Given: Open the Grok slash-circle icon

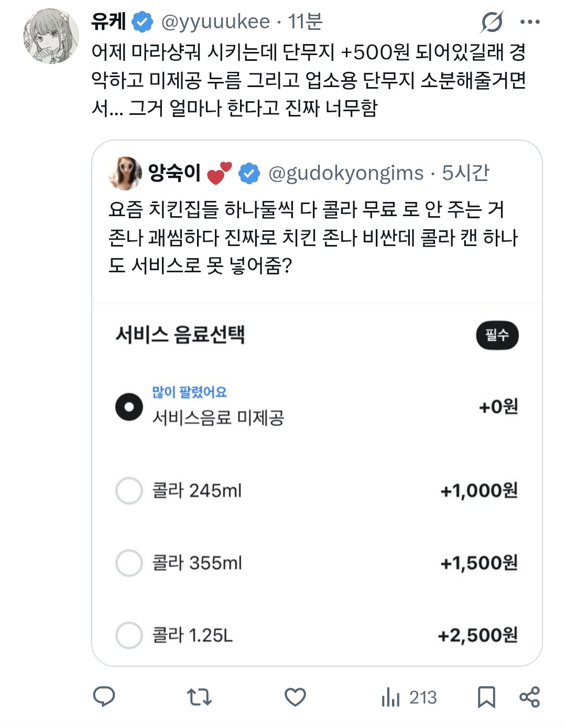Looking at the screenshot, I should tap(492, 22).
